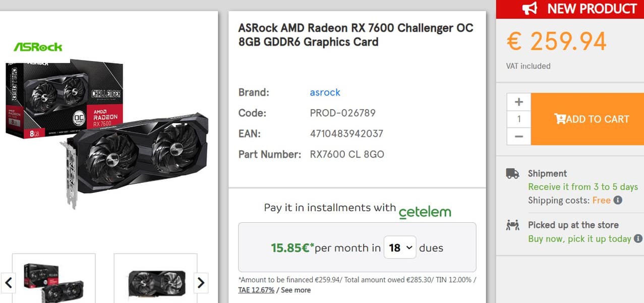Open the TAE 12.67% link
Image resolution: width=644 pixels, height=303 pixels.
[x=256, y=290]
